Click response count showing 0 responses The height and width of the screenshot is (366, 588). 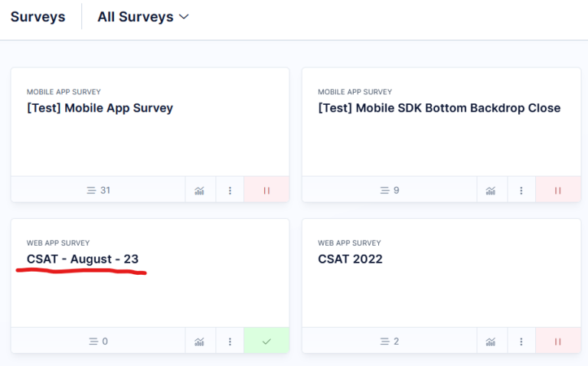coord(98,341)
